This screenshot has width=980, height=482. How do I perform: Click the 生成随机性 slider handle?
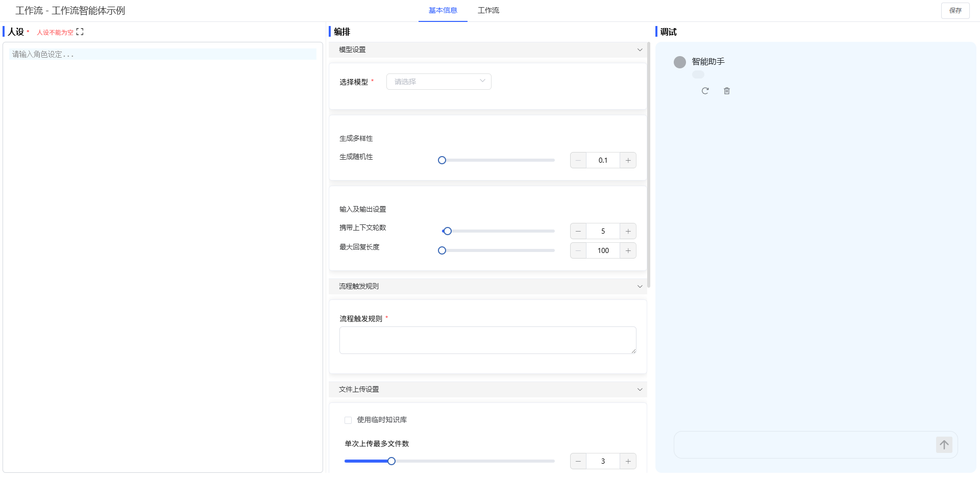pyautogui.click(x=442, y=160)
